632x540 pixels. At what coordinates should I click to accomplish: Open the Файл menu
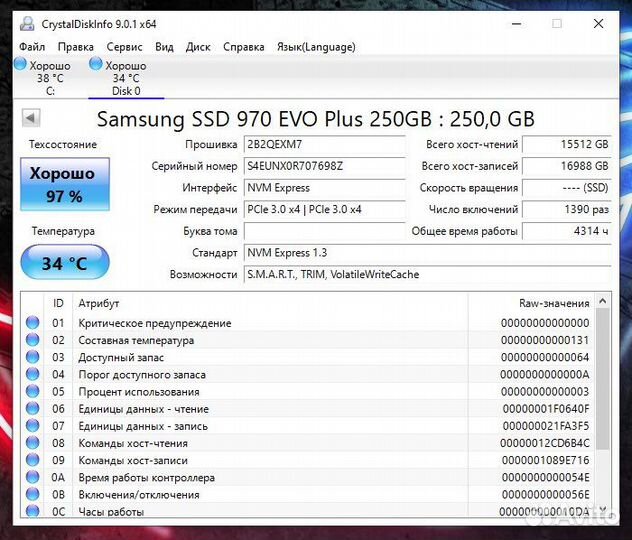pos(32,47)
